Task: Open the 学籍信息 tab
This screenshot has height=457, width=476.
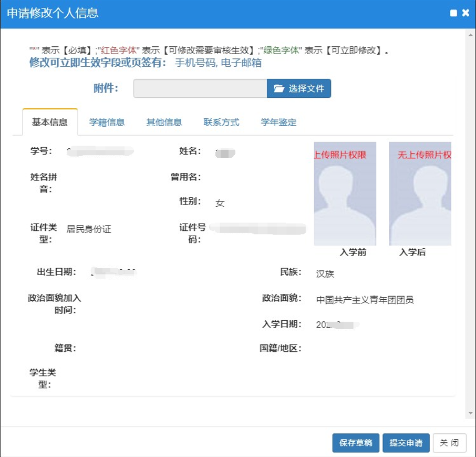Action: click(107, 122)
